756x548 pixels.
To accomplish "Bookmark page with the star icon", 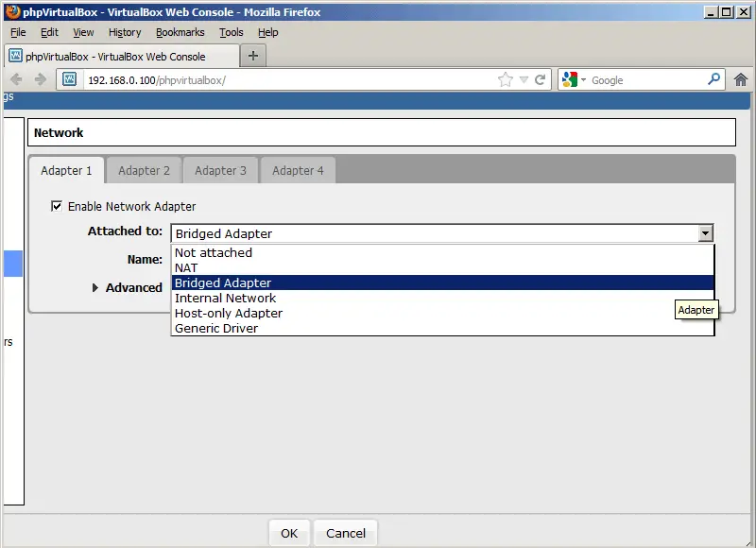I will [506, 79].
